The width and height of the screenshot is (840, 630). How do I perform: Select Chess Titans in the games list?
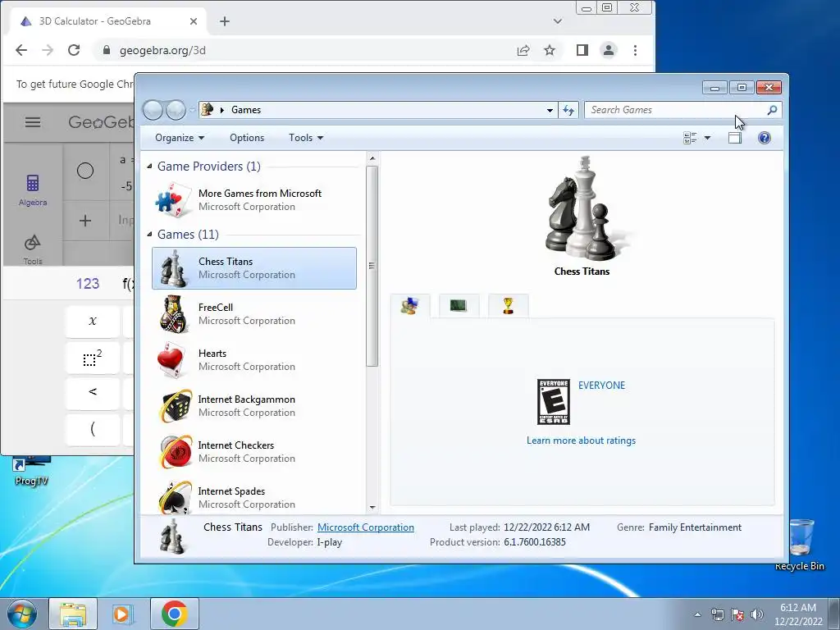(254, 268)
